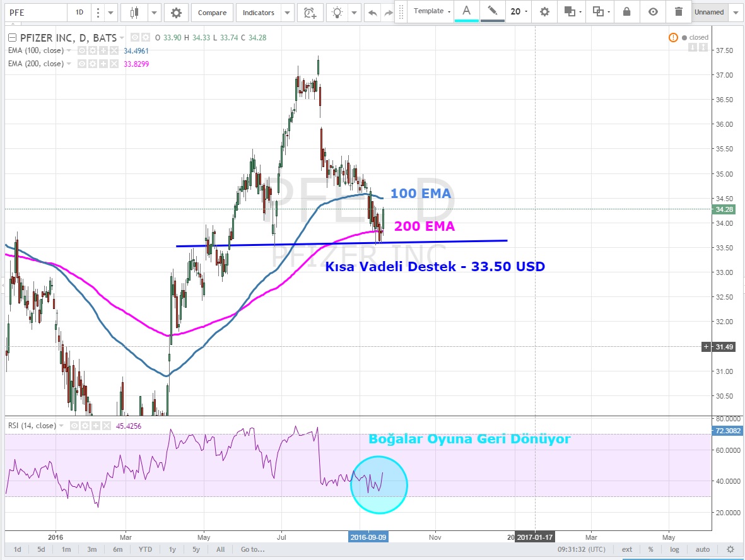
Task: Open the candlestick chart style selector
Action: [134, 13]
